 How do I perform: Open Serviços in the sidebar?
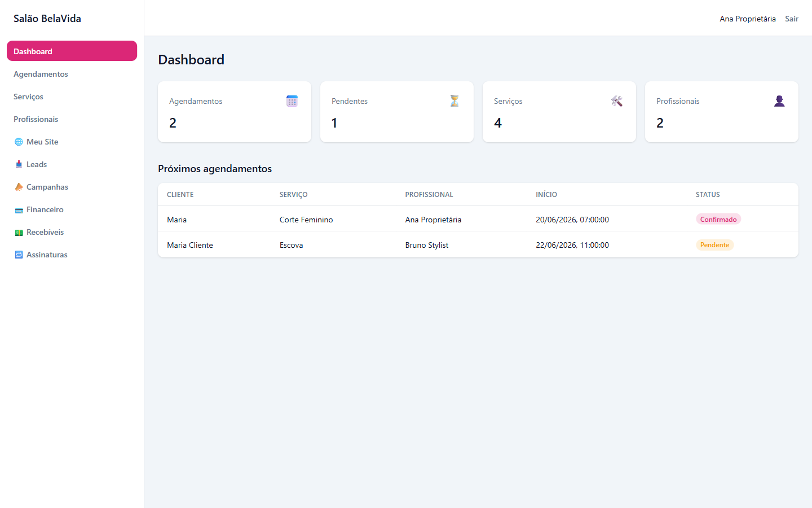pyautogui.click(x=72, y=97)
